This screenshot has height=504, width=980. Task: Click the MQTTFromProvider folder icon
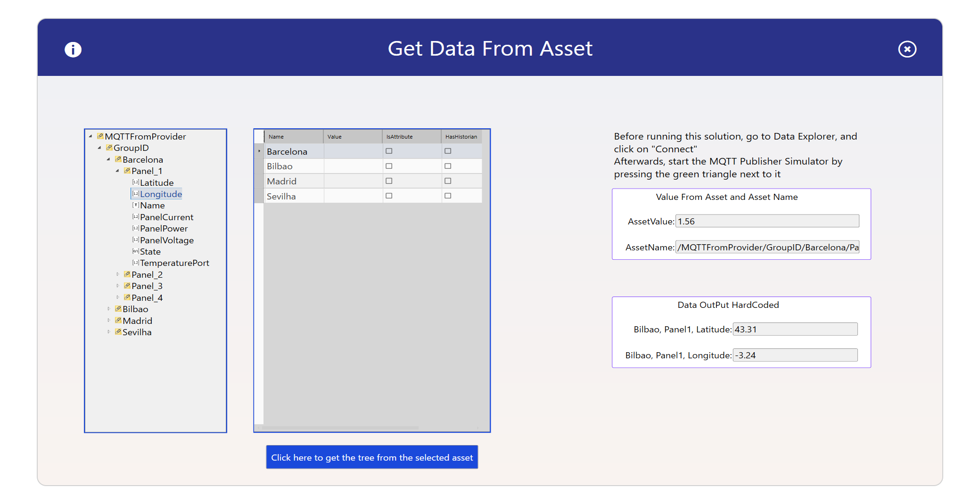click(x=100, y=136)
